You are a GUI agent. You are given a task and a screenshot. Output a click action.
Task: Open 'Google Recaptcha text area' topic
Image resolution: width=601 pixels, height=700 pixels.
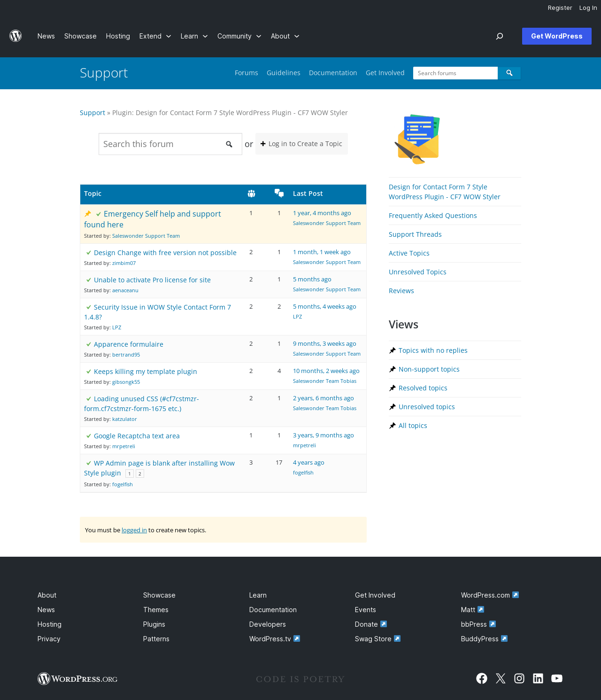pyautogui.click(x=137, y=436)
